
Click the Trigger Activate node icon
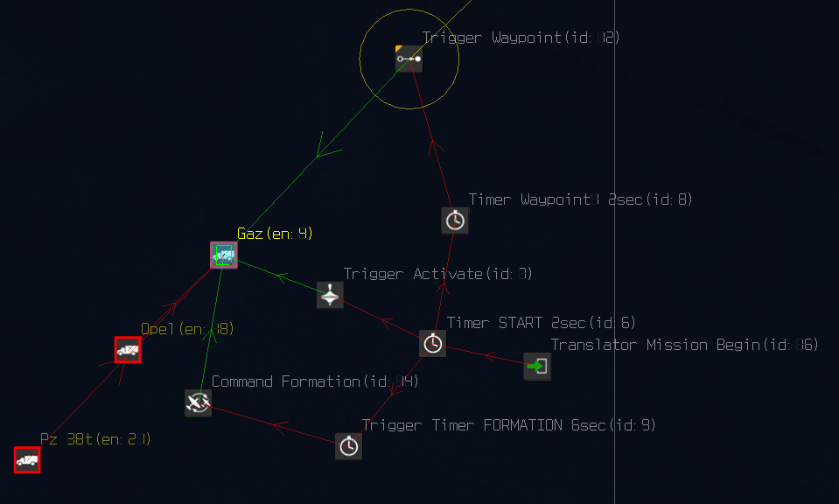pos(330,295)
